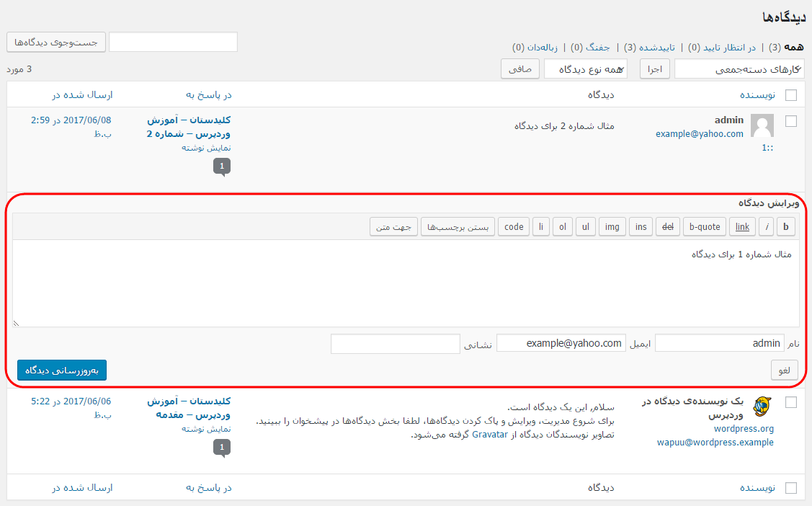The image size is (812, 506).
Task: Click نمایش نوشته under شماره 2 post
Action: [206, 148]
